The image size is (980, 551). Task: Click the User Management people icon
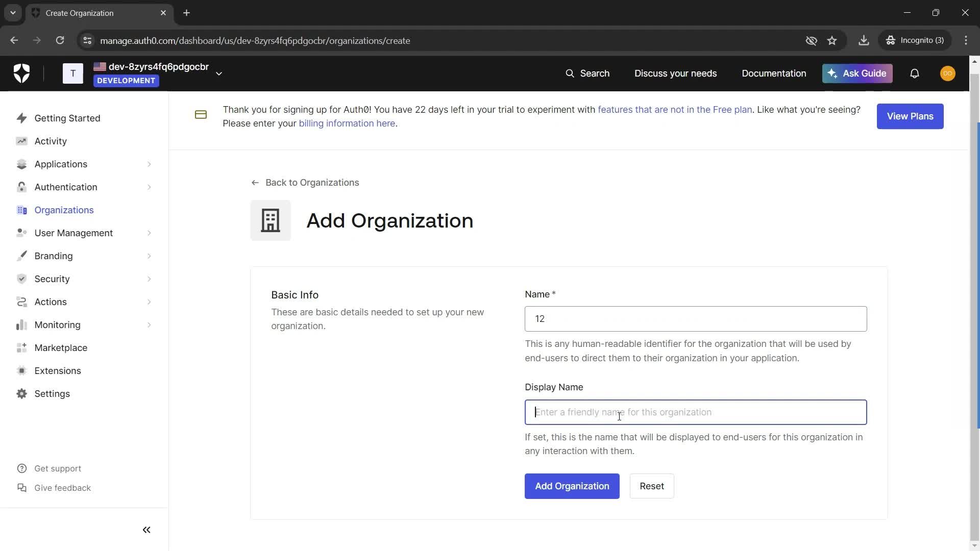(21, 233)
